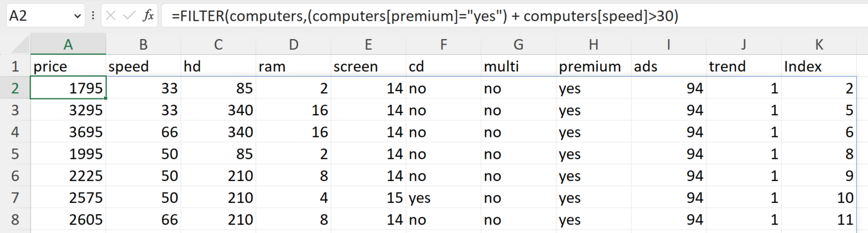Click the Enter checkmark icon in formula bar
The width and height of the screenshot is (868, 233).
(129, 16)
